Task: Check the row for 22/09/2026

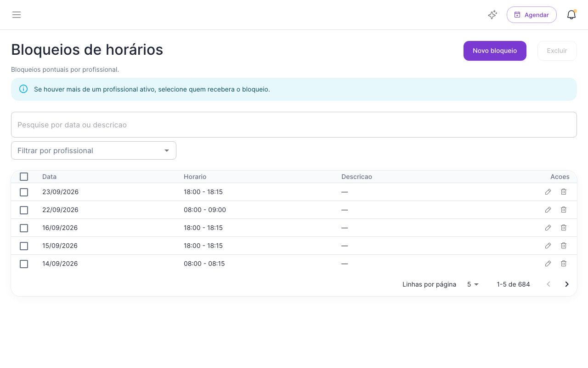Action: click(24, 210)
